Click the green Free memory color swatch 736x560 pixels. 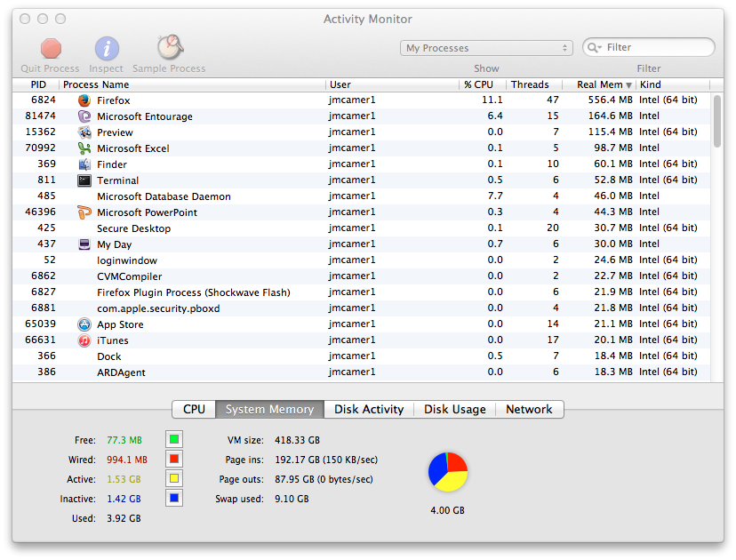point(174,439)
